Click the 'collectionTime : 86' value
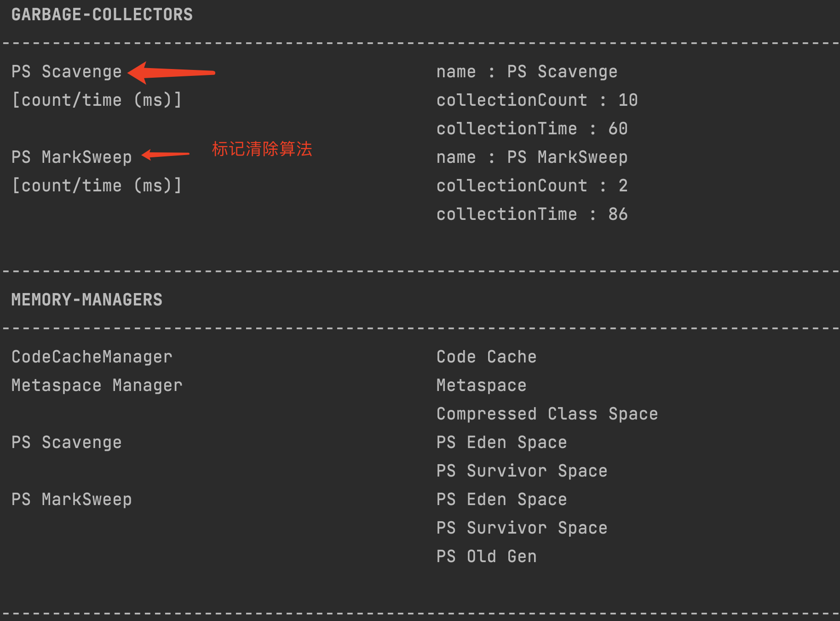The image size is (840, 621). pos(532,214)
